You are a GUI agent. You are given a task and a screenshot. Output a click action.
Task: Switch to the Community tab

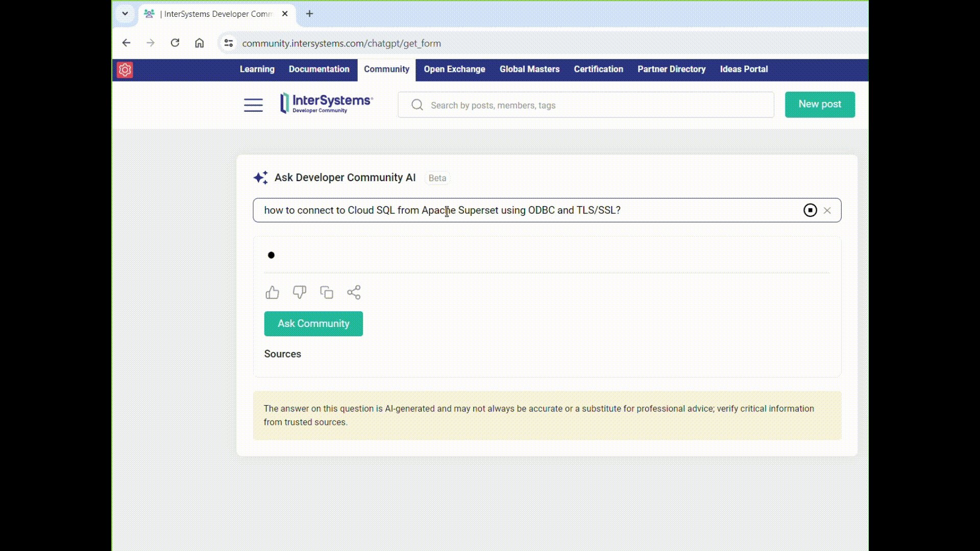386,69
